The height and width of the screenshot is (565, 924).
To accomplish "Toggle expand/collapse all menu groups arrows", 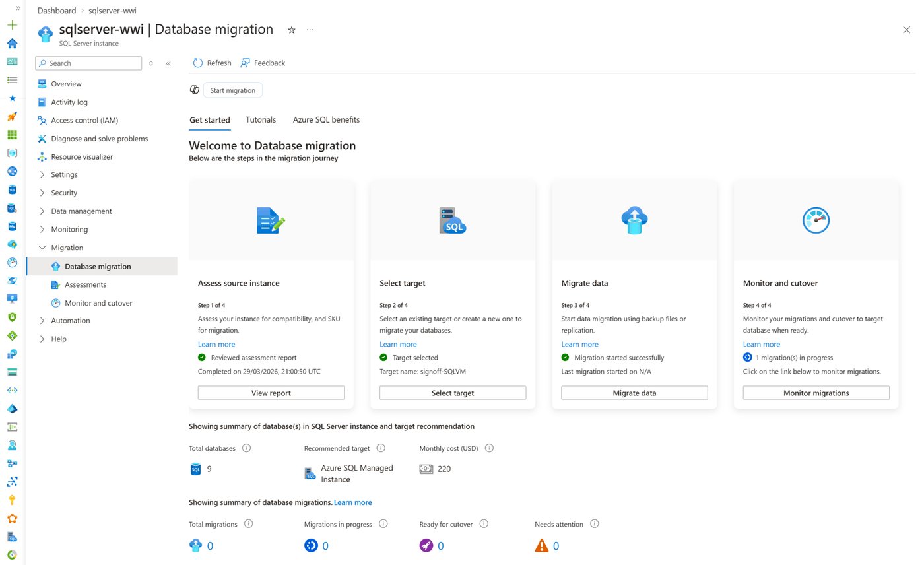I will pyautogui.click(x=151, y=63).
